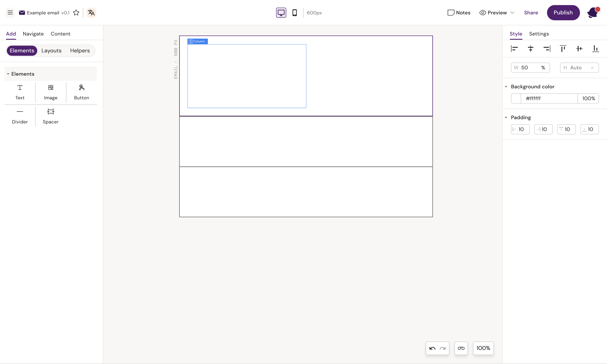Add a Divider element

pos(20,116)
